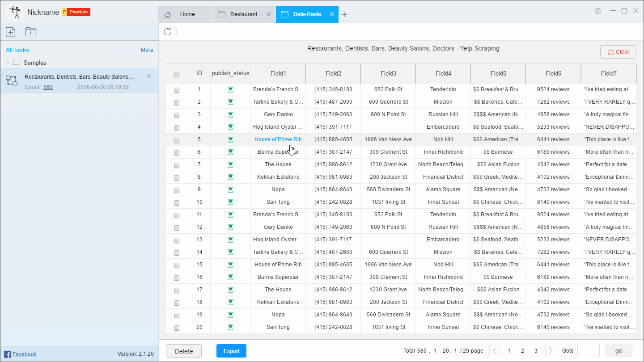Jump to page 2 of results
This screenshot has width=644, height=362.
coord(522,350)
